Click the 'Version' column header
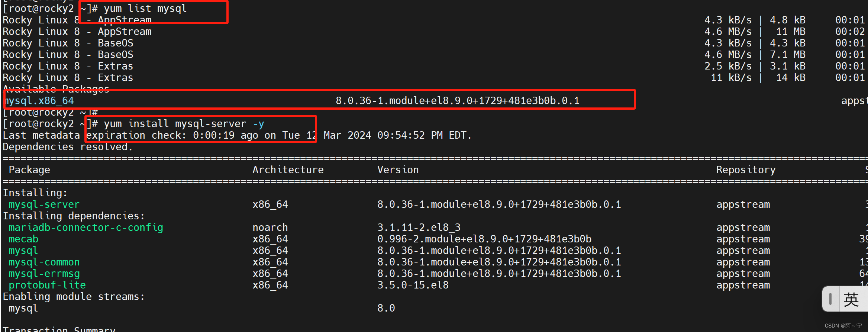 click(398, 170)
